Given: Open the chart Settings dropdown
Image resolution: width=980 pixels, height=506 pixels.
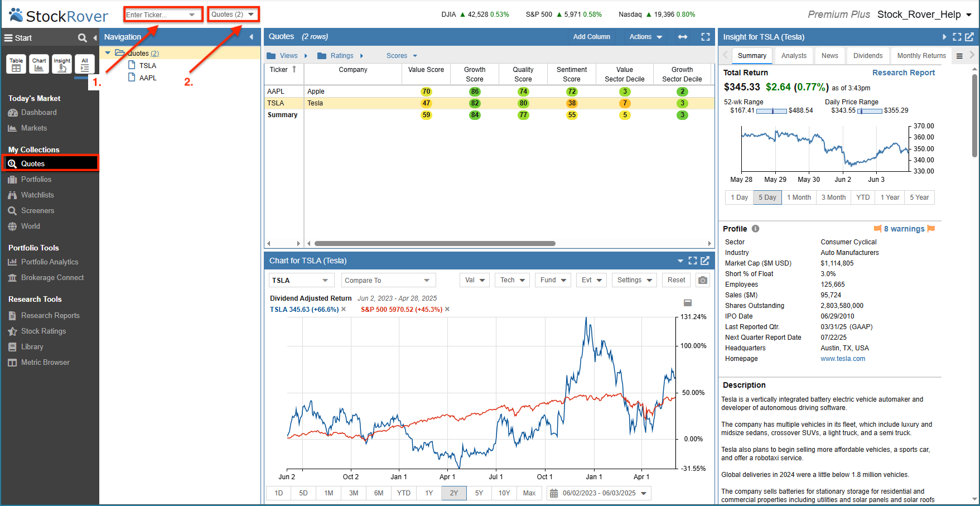Looking at the screenshot, I should pyautogui.click(x=635, y=280).
